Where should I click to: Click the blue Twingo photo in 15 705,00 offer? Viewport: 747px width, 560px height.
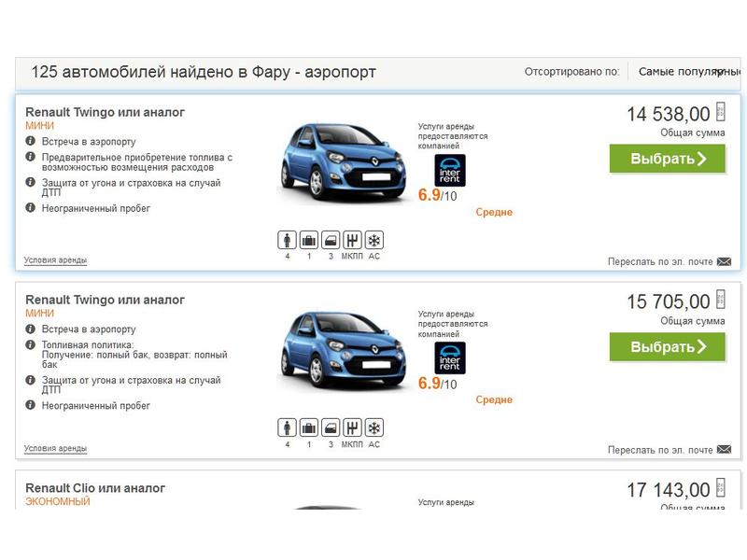[343, 352]
